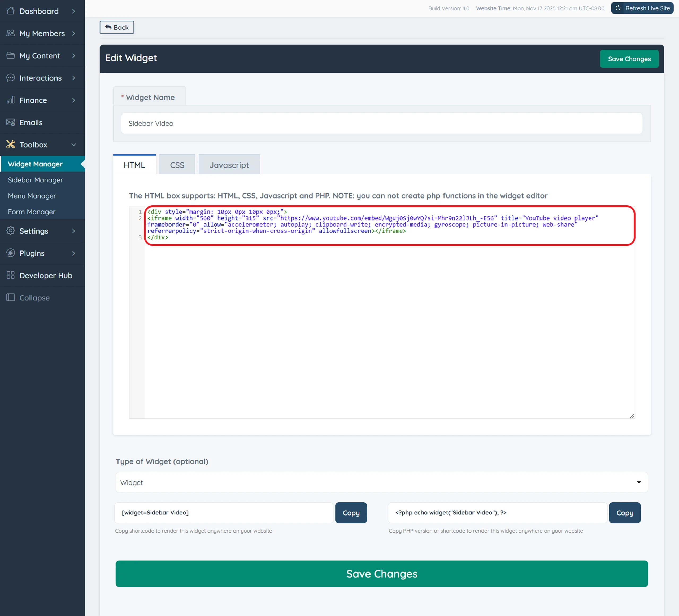Viewport: 679px width, 616px height.
Task: Collapse the sidebar via Collapse icon
Action: pyautogui.click(x=10, y=297)
